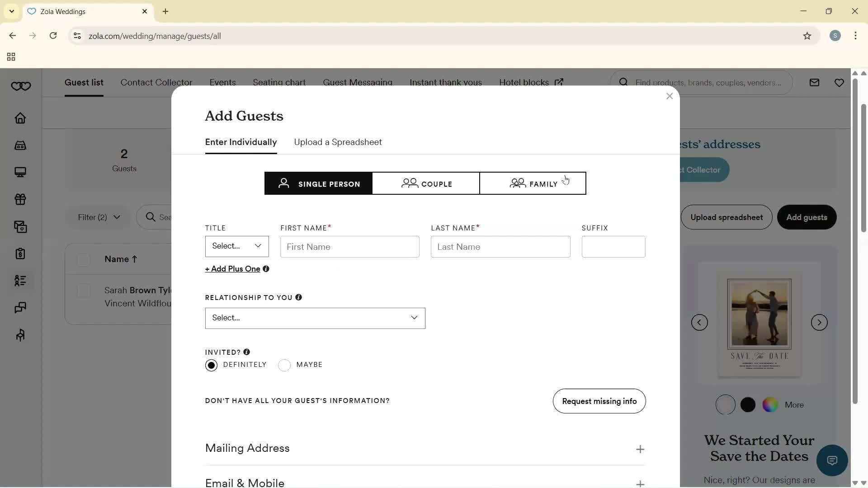This screenshot has height=488, width=868.
Task: Click the Add Plus One link
Action: [232, 269]
